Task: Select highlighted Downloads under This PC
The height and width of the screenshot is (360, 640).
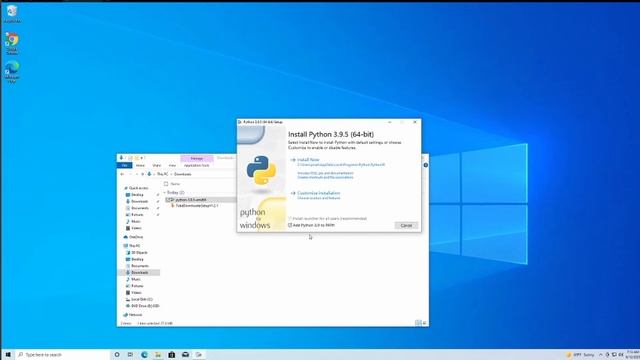Action: [139, 273]
